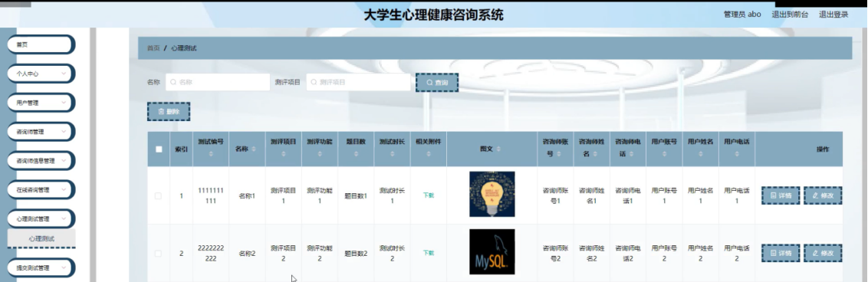Click the 查询 search button

(437, 83)
